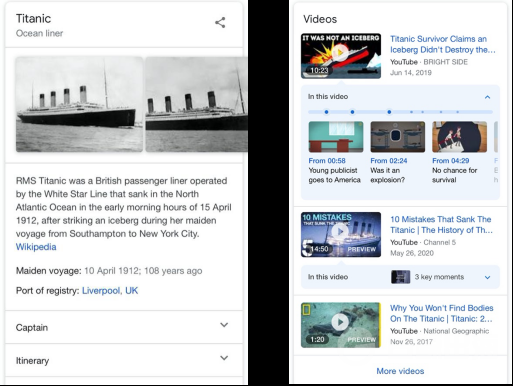Click the third large dot on the timeline
Screen dimensions: 513x386
pos(389,112)
